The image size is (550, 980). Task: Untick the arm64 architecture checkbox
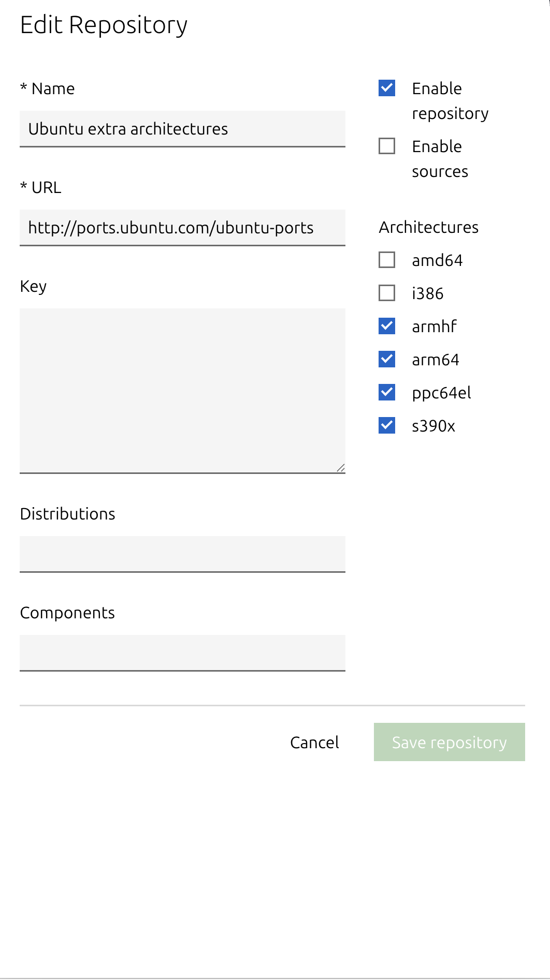tap(387, 359)
